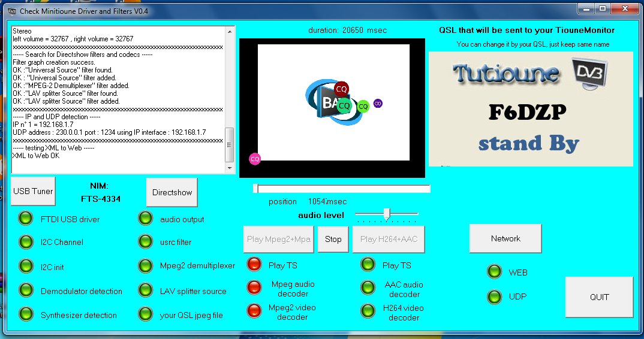
Task: Click the duration 20650 msec readout
Action: 347,30
